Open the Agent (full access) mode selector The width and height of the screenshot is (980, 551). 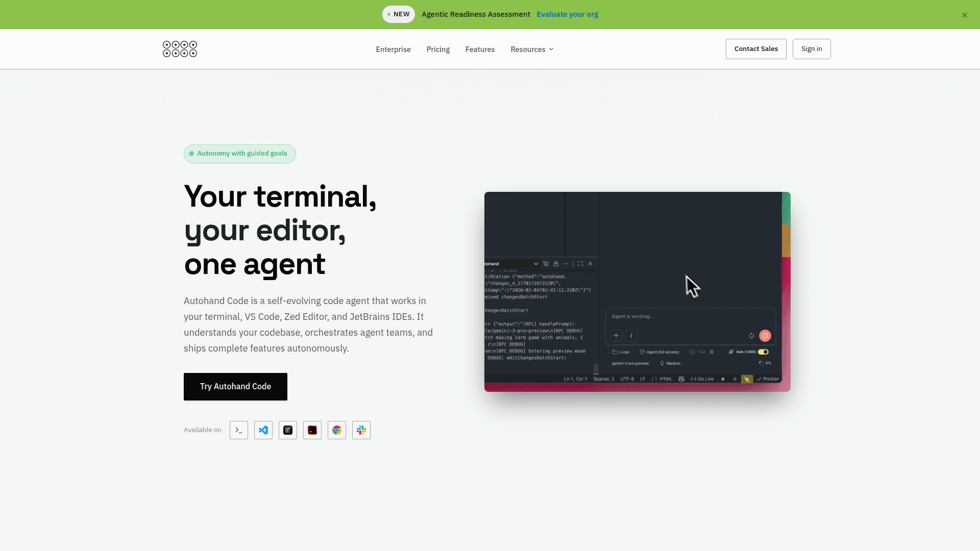click(659, 352)
